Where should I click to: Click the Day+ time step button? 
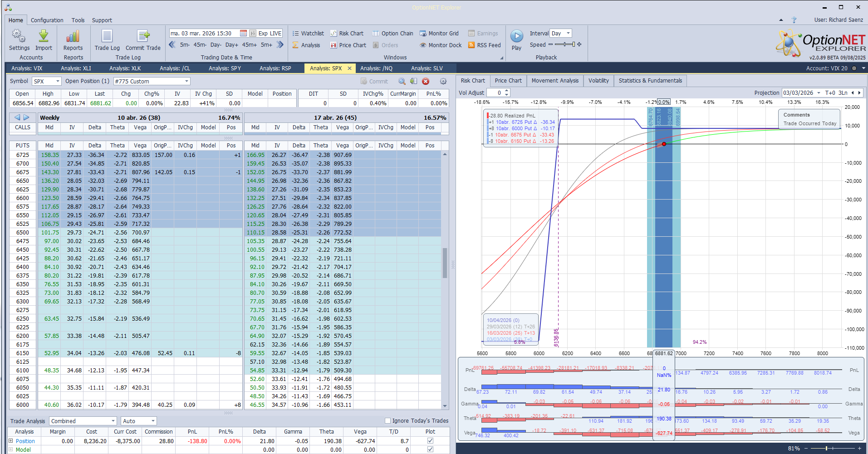point(231,45)
